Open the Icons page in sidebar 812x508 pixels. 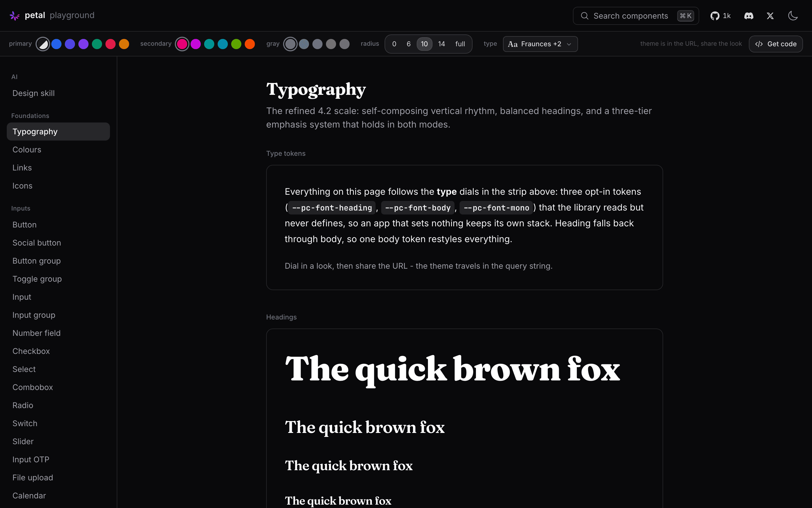(x=58, y=186)
